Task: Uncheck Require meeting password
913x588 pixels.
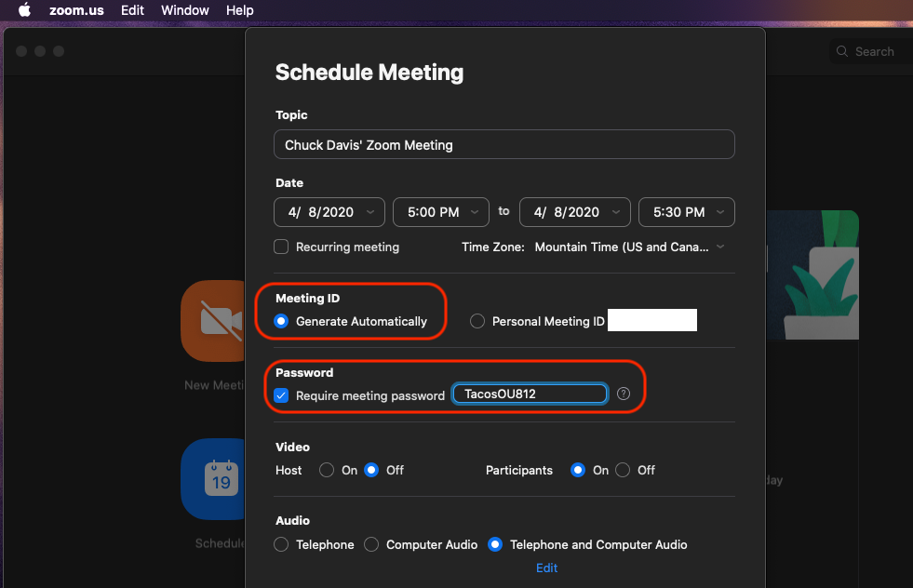Action: (x=281, y=396)
